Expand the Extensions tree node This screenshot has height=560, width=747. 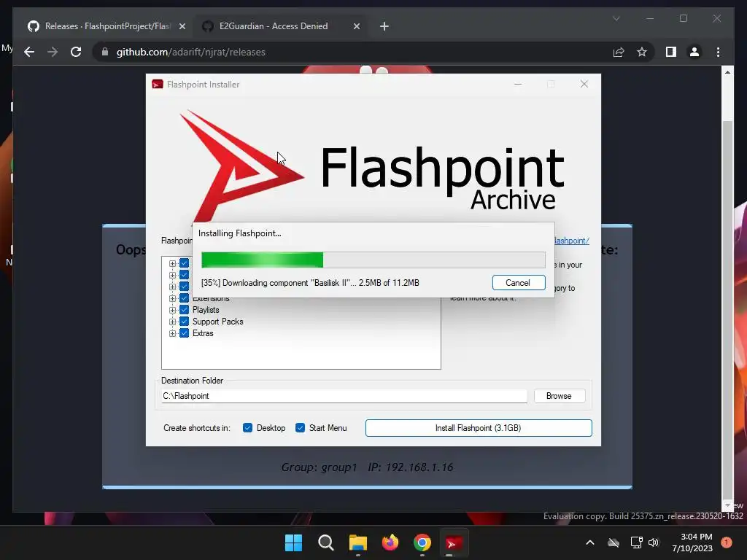coord(172,298)
